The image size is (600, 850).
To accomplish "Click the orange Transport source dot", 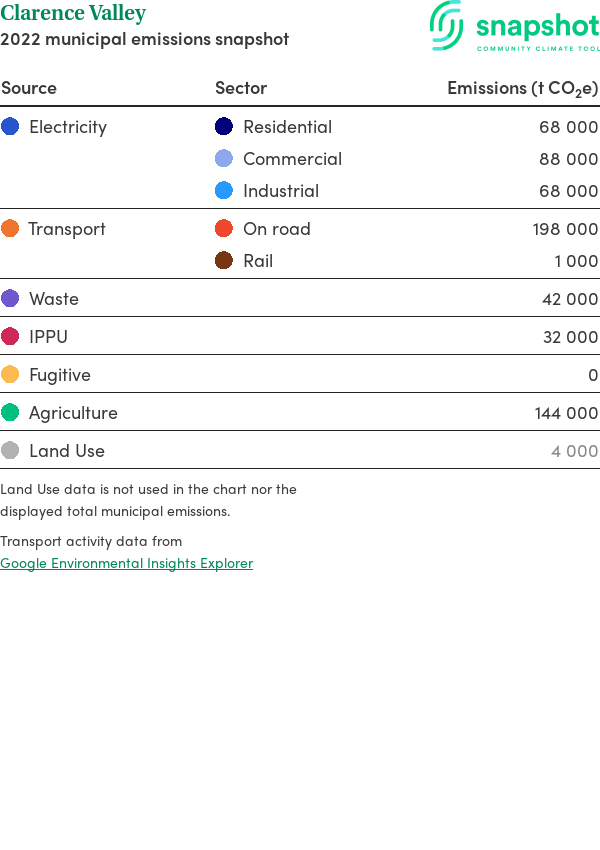I will [x=10, y=228].
